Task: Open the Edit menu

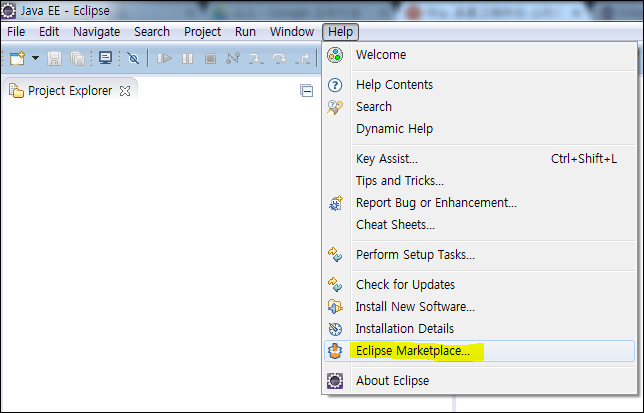Action: [49, 32]
